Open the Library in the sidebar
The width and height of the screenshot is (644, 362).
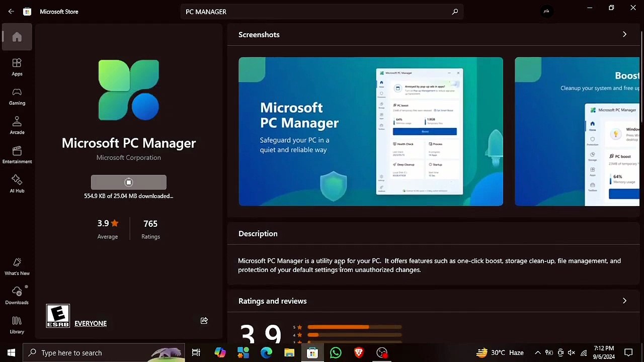pos(17,325)
